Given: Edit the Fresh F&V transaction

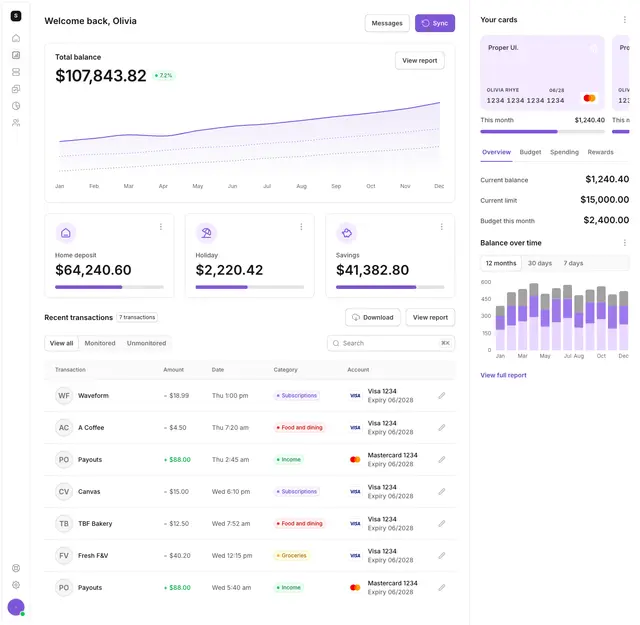Looking at the screenshot, I should [x=442, y=556].
